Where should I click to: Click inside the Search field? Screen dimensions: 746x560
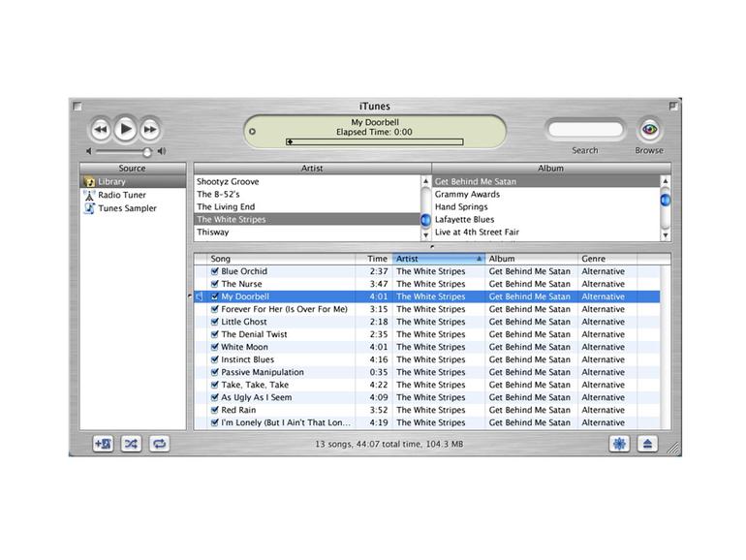pyautogui.click(x=585, y=130)
